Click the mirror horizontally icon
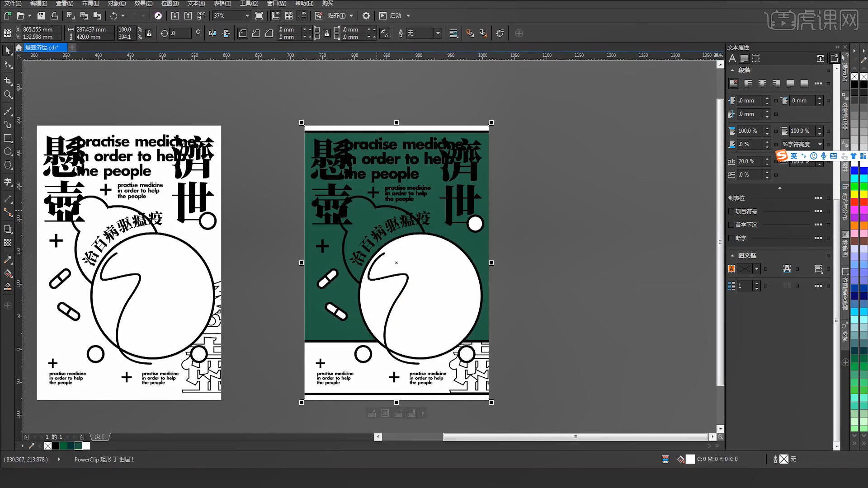 [212, 33]
